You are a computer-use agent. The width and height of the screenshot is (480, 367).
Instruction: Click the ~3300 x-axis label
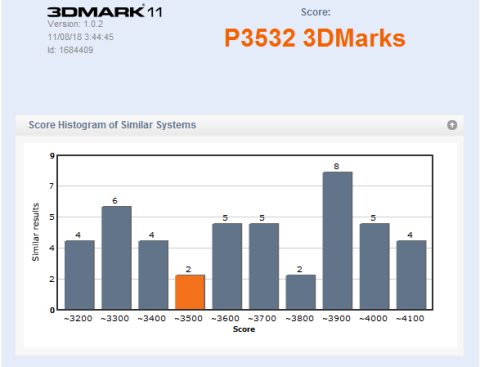click(115, 319)
